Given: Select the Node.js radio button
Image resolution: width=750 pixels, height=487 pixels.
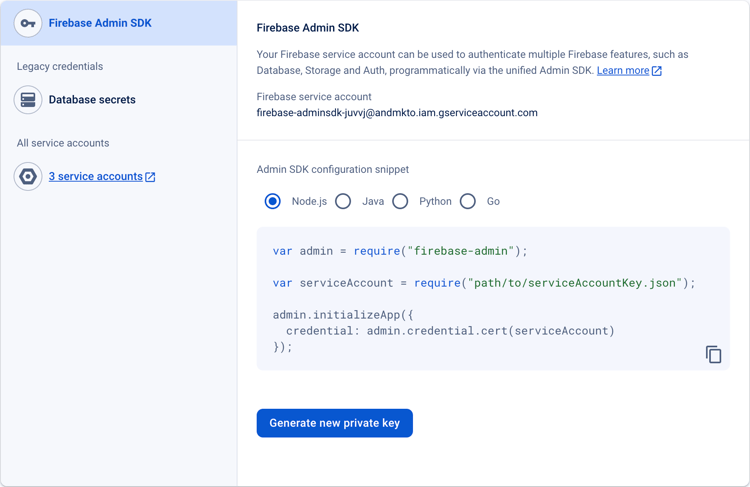Looking at the screenshot, I should (x=273, y=201).
